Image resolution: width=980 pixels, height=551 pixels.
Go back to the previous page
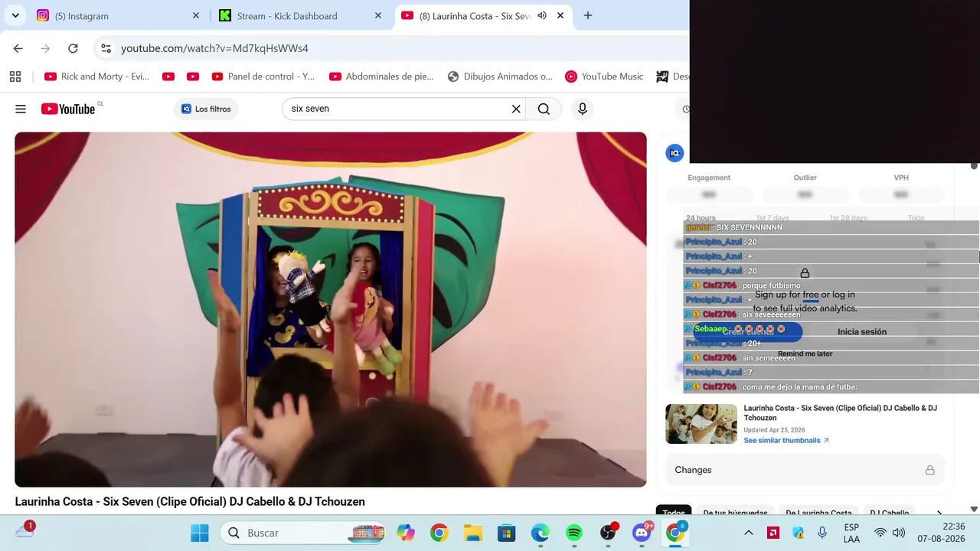pyautogui.click(x=18, y=48)
